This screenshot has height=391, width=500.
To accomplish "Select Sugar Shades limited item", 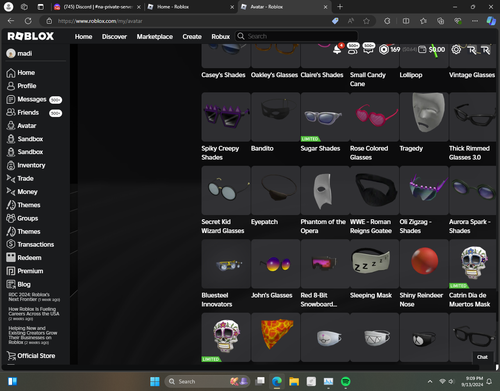I will [x=325, y=117].
